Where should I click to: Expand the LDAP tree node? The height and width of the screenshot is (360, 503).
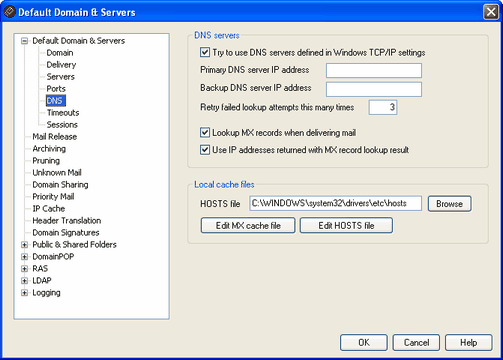(24, 281)
